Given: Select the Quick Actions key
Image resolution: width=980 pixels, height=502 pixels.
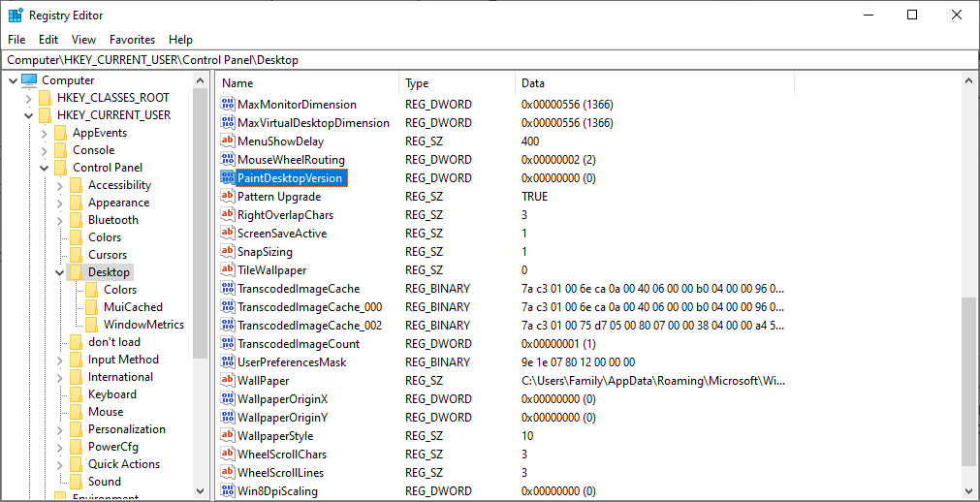Looking at the screenshot, I should click(124, 464).
